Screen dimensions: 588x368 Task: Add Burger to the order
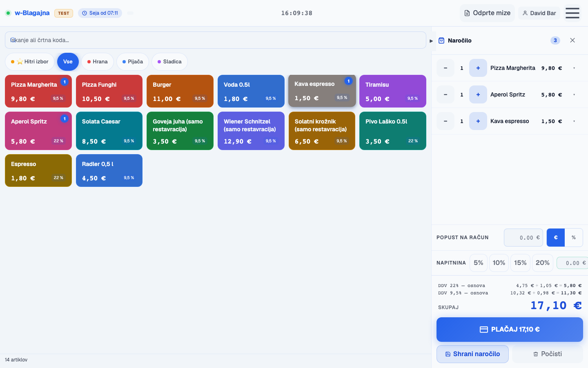click(180, 91)
